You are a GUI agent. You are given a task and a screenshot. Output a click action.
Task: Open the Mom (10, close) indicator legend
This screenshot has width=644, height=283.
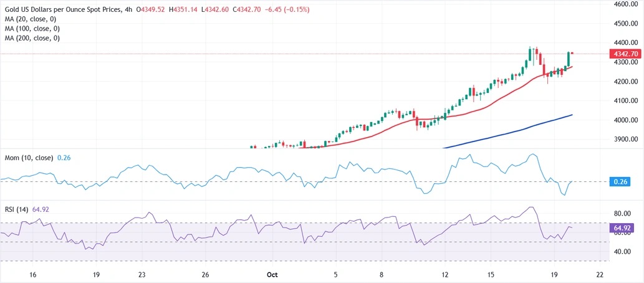(27, 158)
